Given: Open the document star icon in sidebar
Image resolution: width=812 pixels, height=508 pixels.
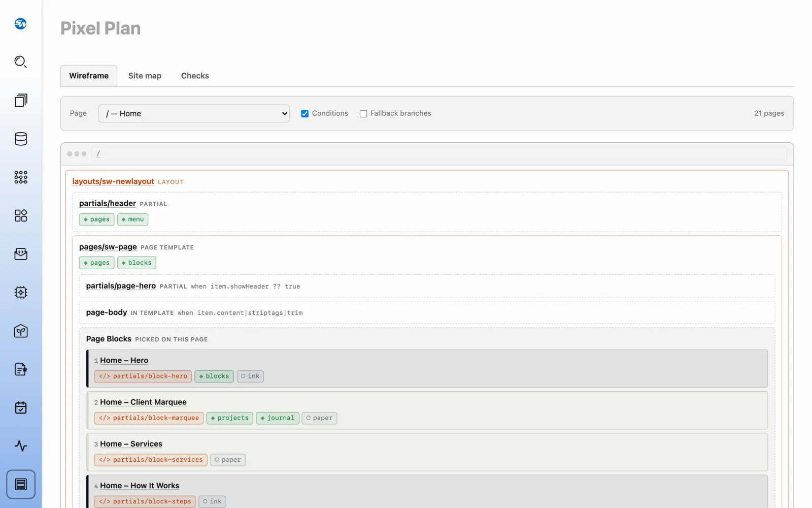Looking at the screenshot, I should click(21, 369).
